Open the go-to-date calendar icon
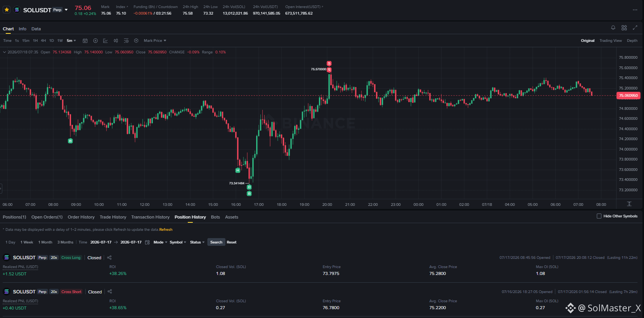The width and height of the screenshot is (644, 318). click(85, 41)
